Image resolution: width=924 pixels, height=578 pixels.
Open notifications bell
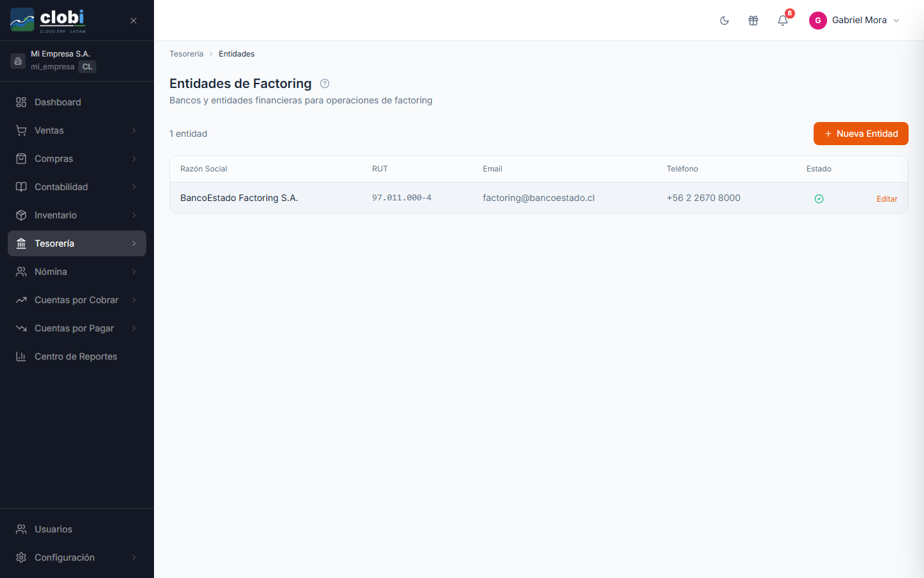[x=783, y=21]
